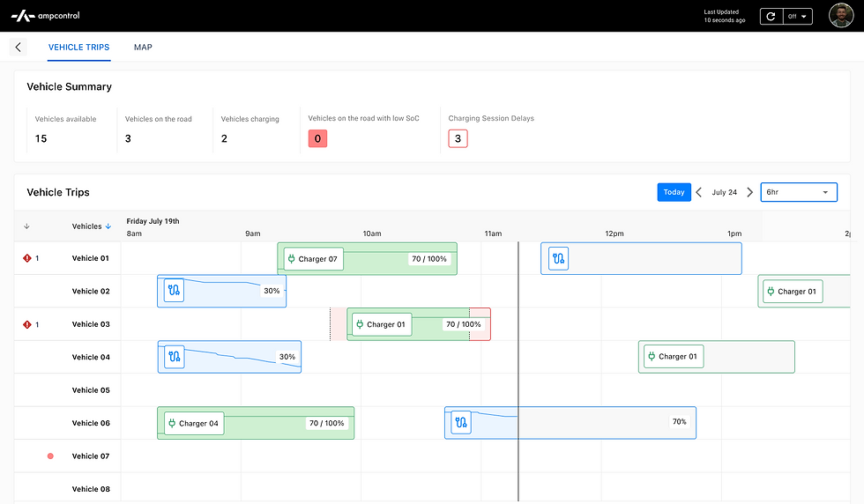Click the July 24 date label
864x504 pixels.
tap(724, 192)
